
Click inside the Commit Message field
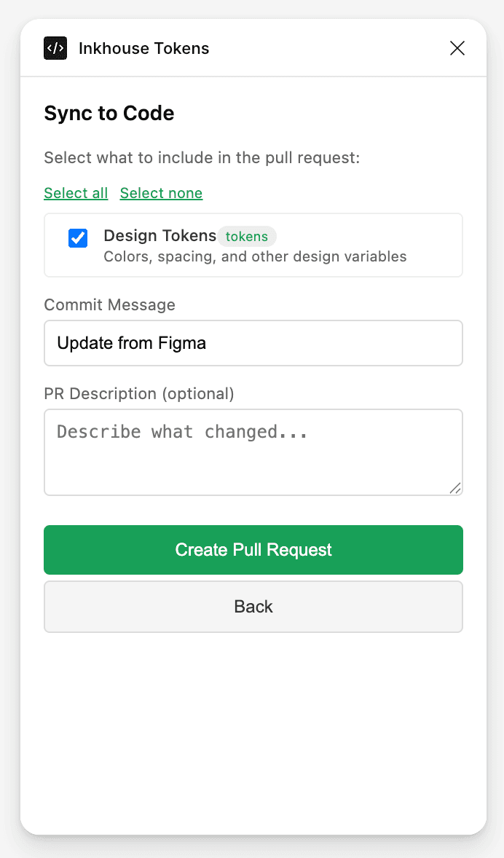[x=253, y=342]
